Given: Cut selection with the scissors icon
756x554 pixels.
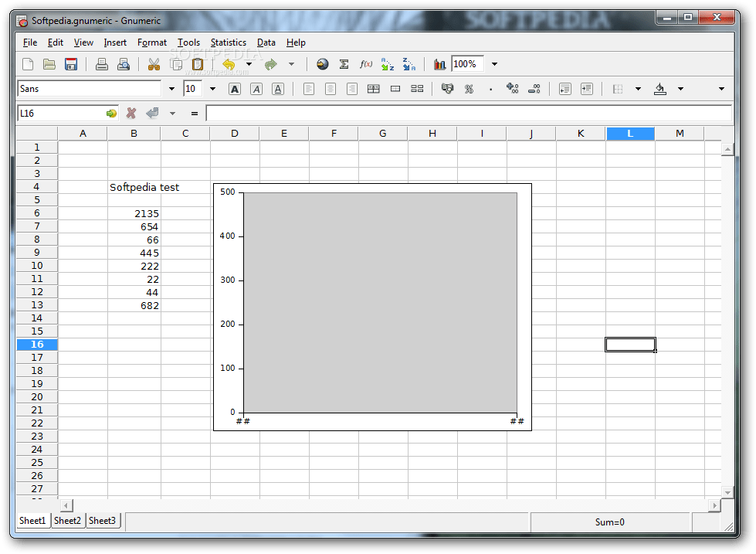Looking at the screenshot, I should click(x=154, y=64).
